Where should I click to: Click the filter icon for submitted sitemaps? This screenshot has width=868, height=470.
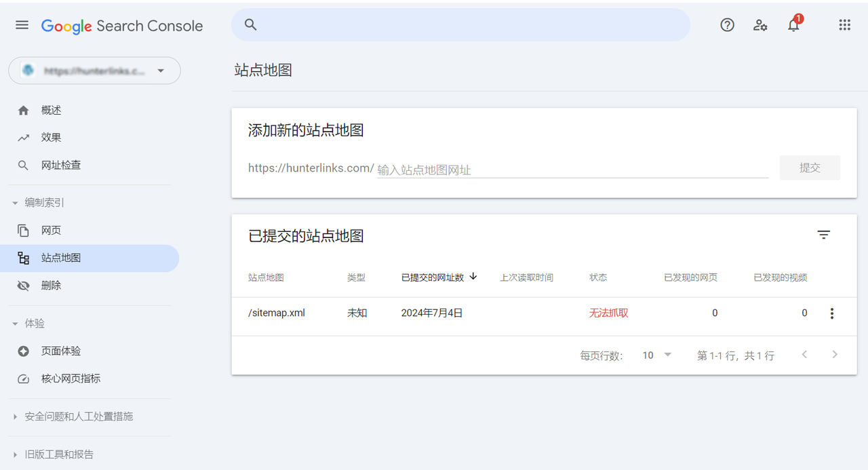click(x=823, y=235)
